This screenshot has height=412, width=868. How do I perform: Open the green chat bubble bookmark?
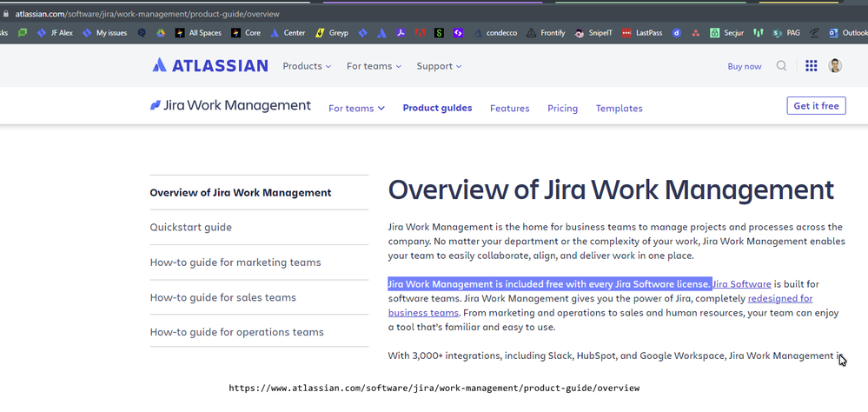coord(22,33)
